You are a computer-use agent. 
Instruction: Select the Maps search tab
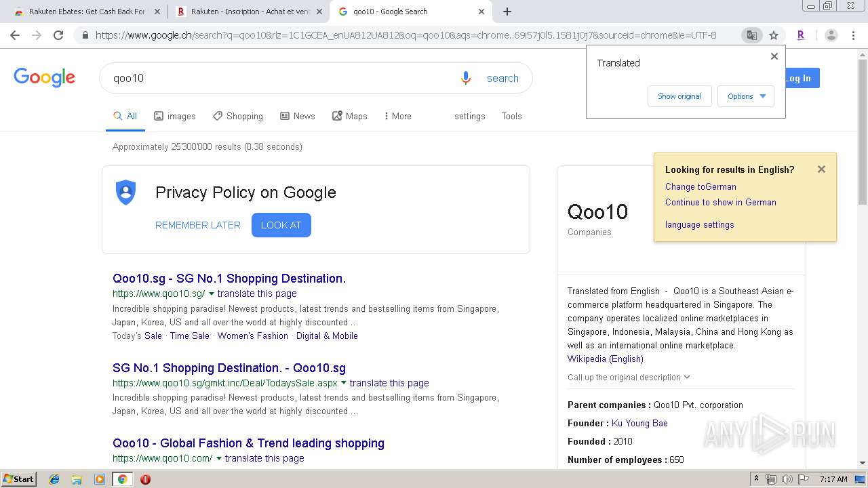point(350,116)
